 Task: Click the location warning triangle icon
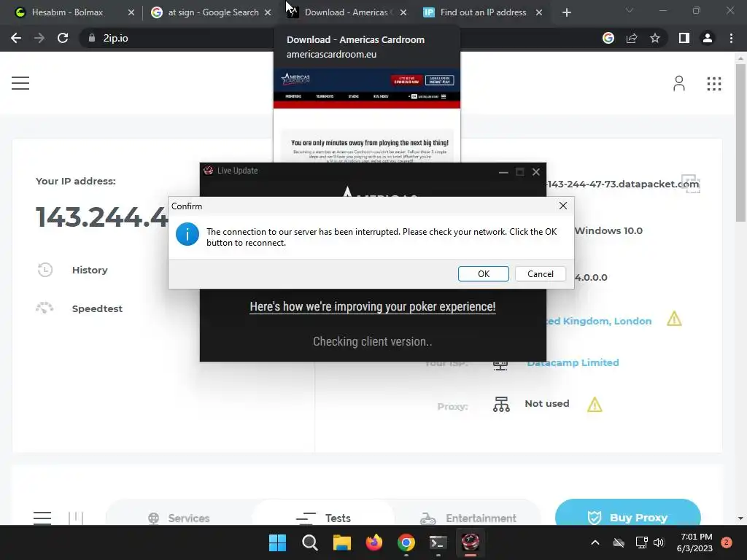pos(674,319)
